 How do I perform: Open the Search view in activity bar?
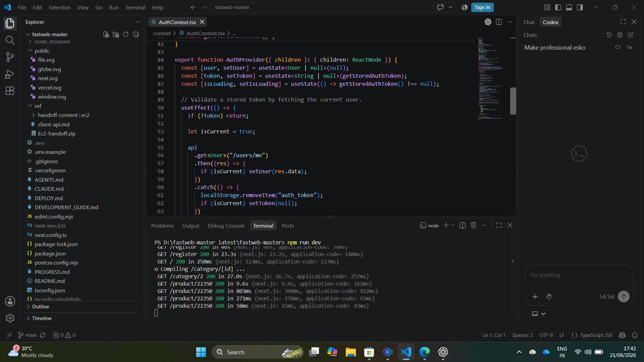(10, 40)
